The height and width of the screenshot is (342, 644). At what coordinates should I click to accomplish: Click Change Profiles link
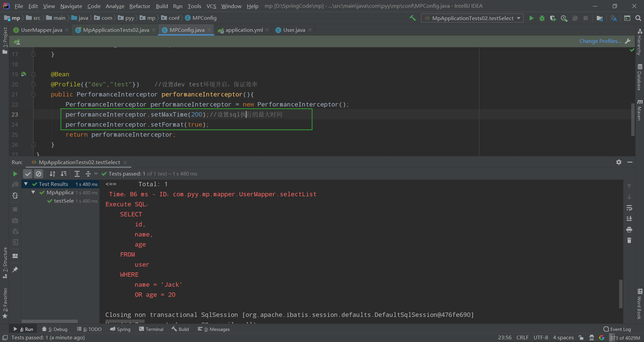pos(600,41)
